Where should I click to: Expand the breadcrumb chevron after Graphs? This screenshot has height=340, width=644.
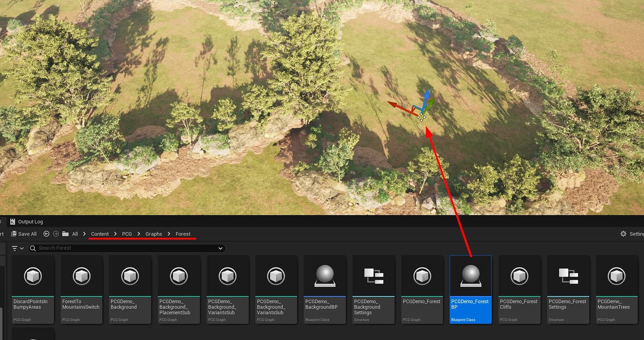point(168,234)
